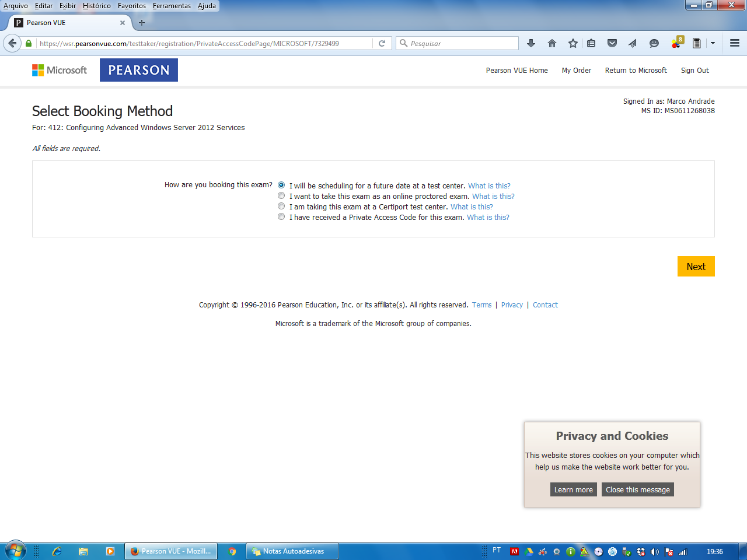This screenshot has width=747, height=560.
Task: Open the Windows Start orb
Action: (15, 551)
